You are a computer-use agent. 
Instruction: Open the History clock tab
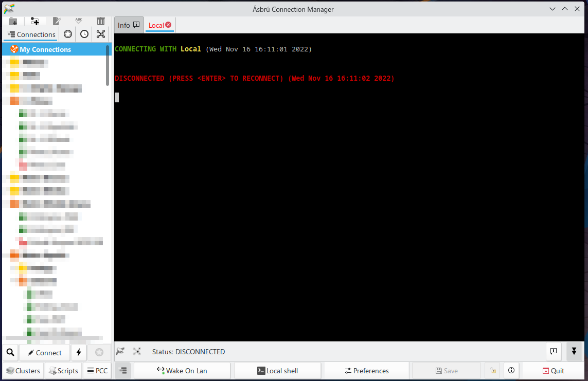(x=84, y=34)
